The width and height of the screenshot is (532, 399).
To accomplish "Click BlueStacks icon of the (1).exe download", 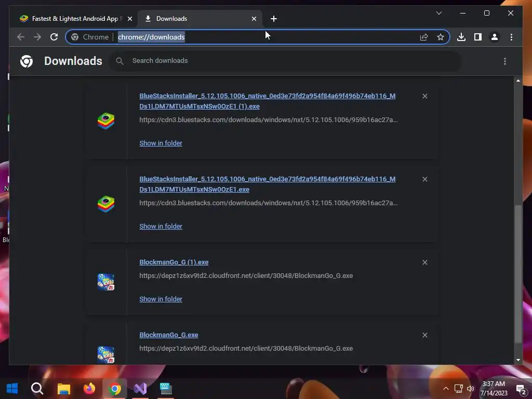I will 106,121.
